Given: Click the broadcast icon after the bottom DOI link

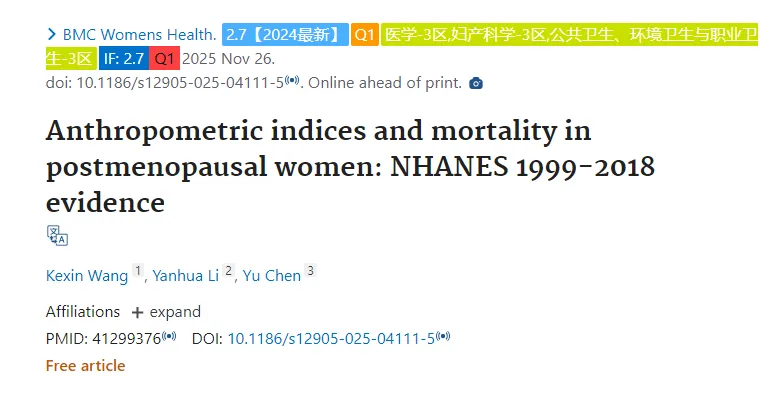Looking at the screenshot, I should tap(443, 336).
